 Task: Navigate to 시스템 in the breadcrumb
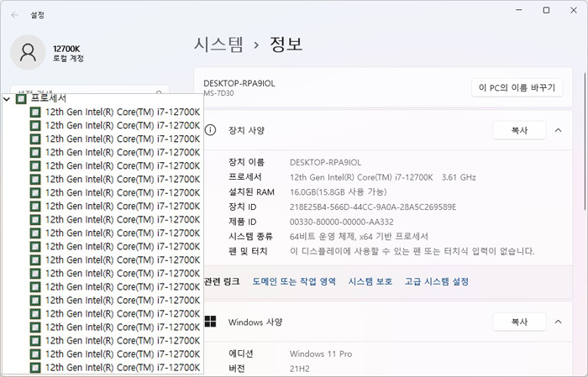[218, 45]
